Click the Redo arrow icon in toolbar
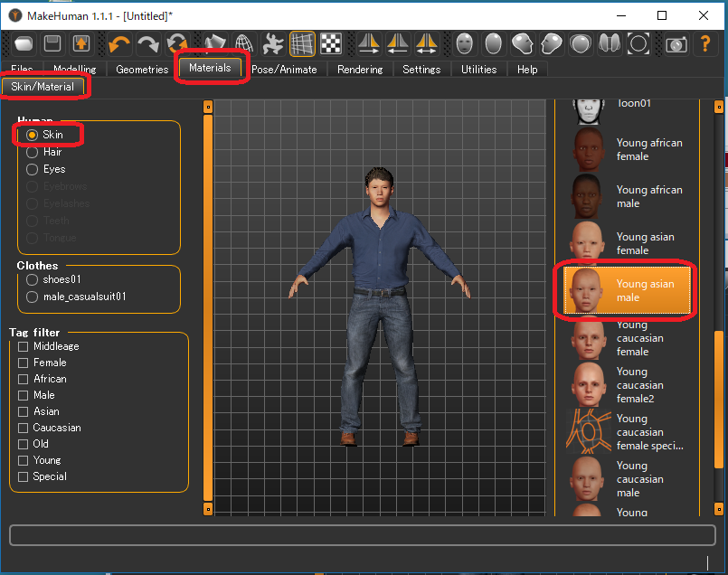Image resolution: width=728 pixels, height=575 pixels. tap(147, 43)
